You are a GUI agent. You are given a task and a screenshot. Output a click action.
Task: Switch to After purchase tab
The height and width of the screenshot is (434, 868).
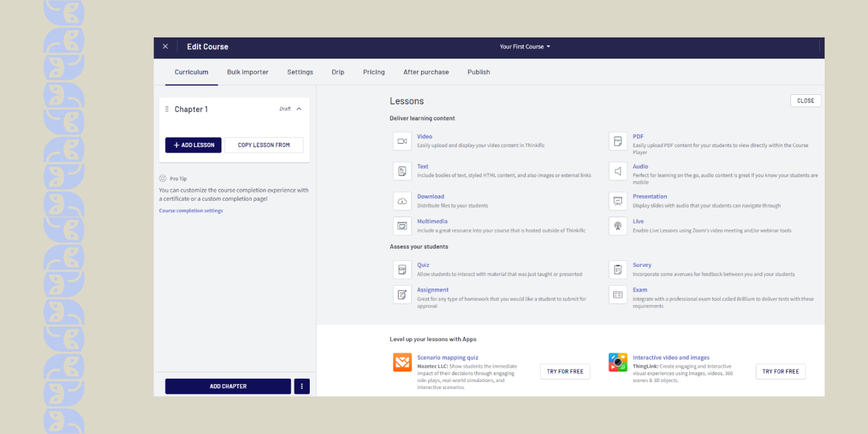[x=426, y=72]
